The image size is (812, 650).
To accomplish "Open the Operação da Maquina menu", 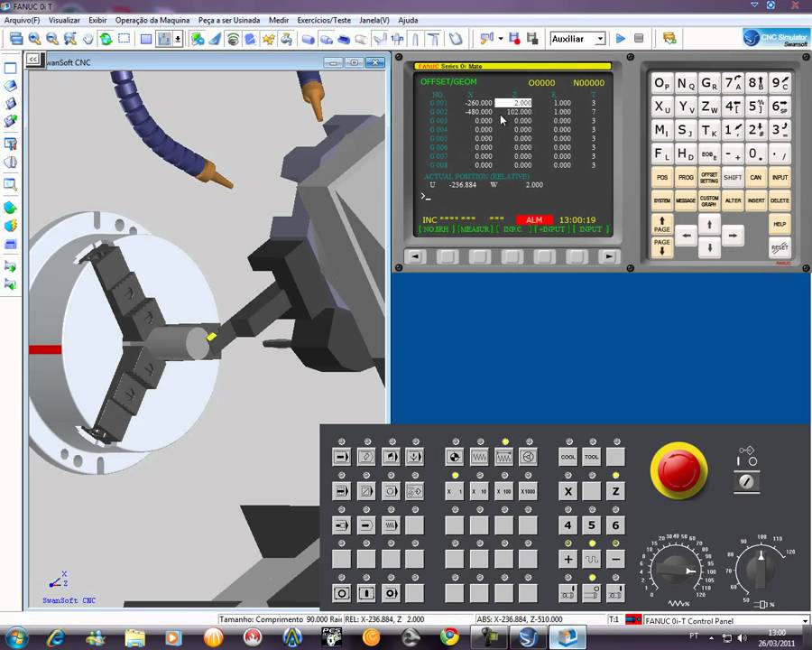I will [x=152, y=20].
